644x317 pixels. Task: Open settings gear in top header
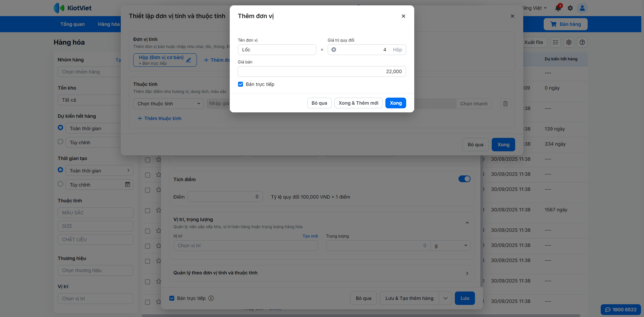click(x=570, y=8)
